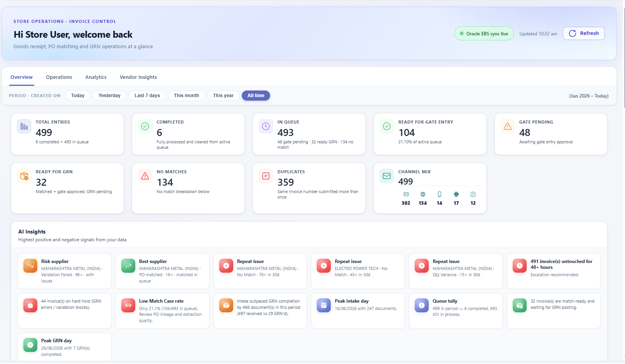Screen dimensions: 625x364
Task: Click the Repeat issue No Match 76× card
Action: (x=260, y=271)
